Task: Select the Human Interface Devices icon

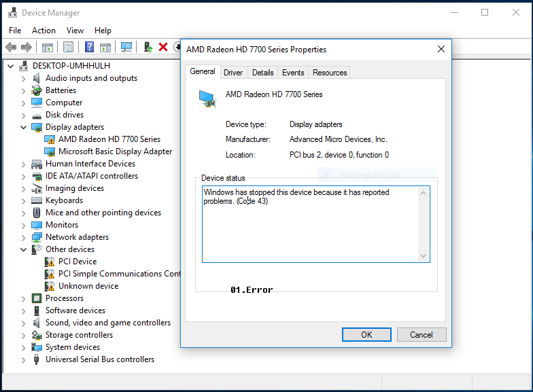Action: (x=37, y=164)
